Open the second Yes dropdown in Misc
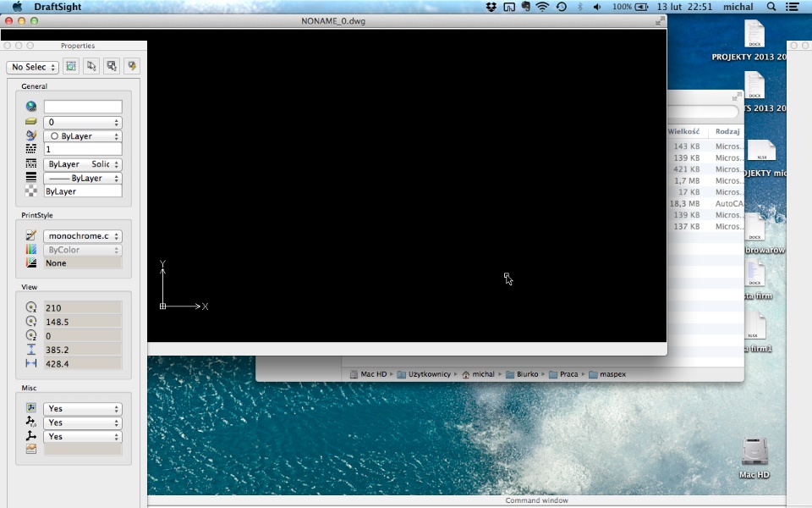The width and height of the screenshot is (812, 508). 83,422
